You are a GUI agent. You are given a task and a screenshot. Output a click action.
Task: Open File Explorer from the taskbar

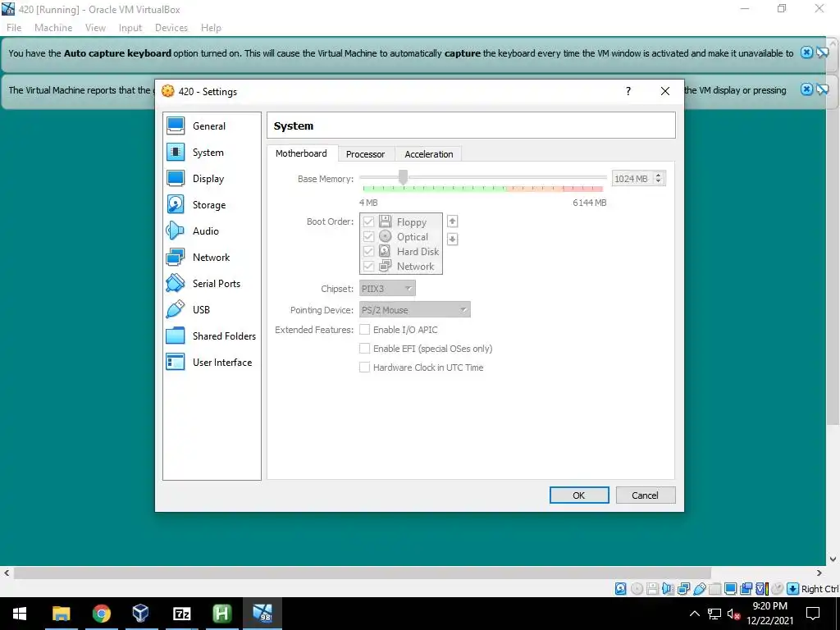[61, 614]
